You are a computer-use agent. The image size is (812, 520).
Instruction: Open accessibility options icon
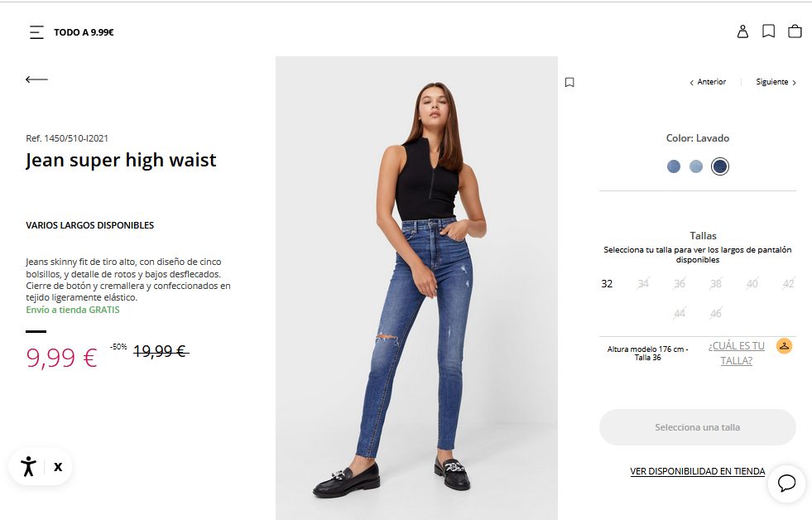click(28, 466)
